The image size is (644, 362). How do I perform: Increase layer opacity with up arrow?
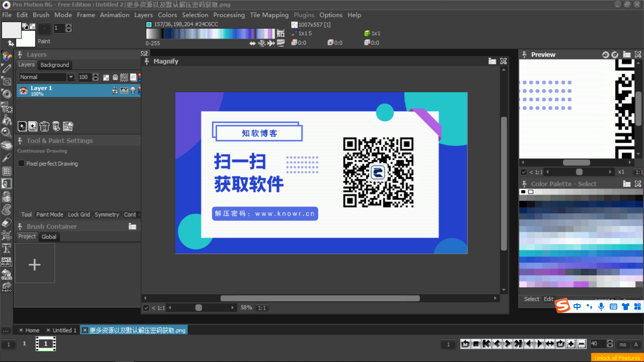(x=96, y=75)
